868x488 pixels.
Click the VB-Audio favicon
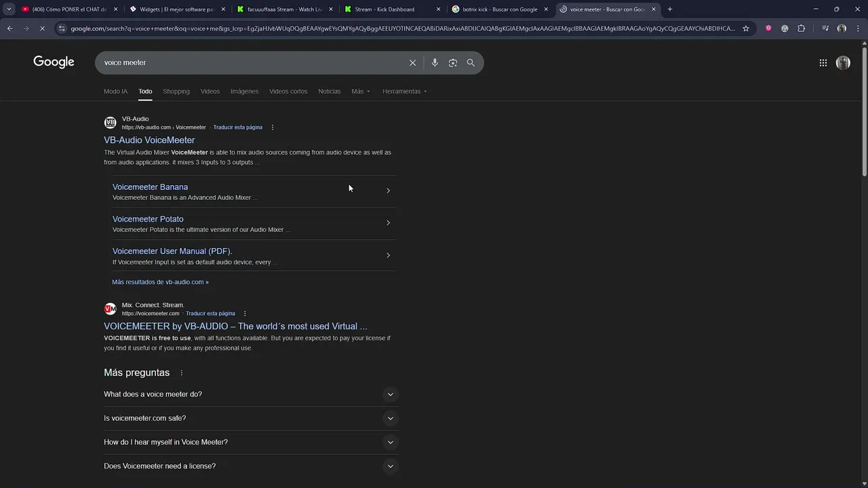click(110, 123)
